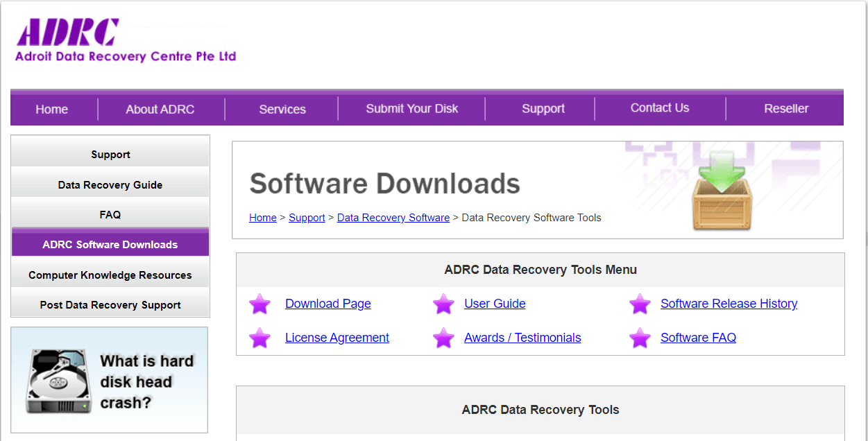868x441 pixels.
Task: Click 'Data Recovery Software Tools' breadcrumb text
Action: [x=531, y=218]
